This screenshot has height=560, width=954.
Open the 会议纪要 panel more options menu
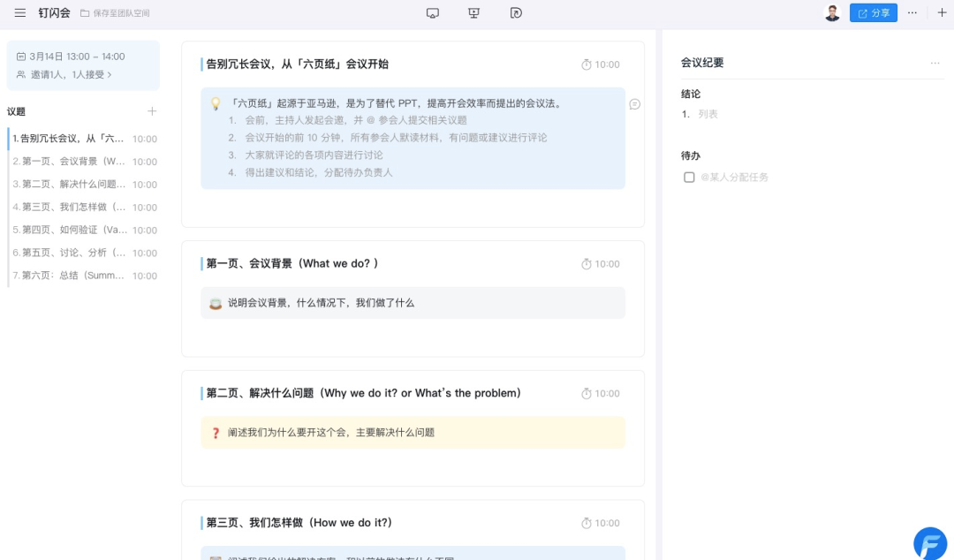pyautogui.click(x=935, y=64)
